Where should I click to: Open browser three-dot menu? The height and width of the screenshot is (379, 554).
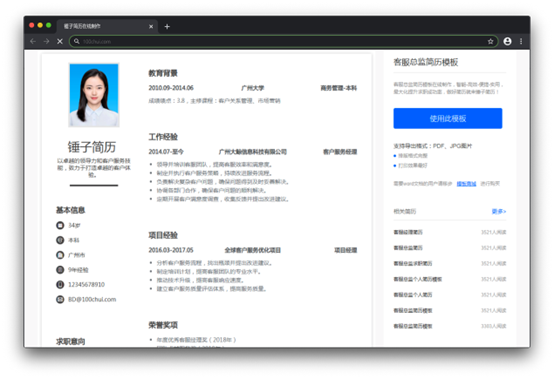click(x=521, y=41)
